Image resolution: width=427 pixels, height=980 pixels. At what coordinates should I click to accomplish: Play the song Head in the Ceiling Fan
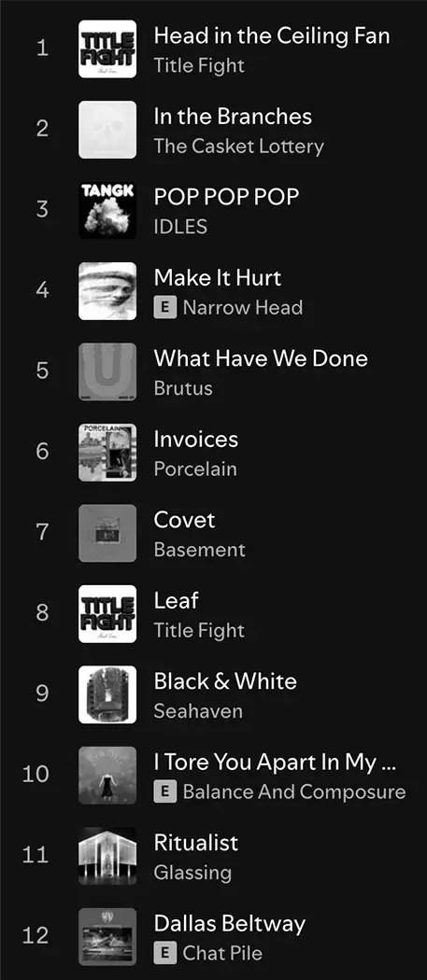pos(272,35)
